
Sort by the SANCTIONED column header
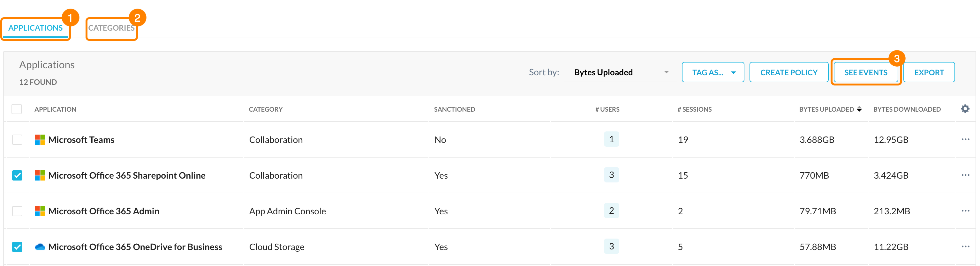(455, 109)
